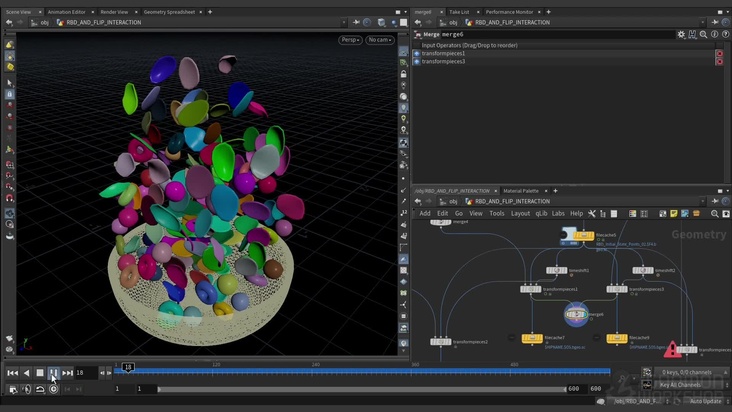Click the parameter gear settings icon
Image resolution: width=732 pixels, height=412 pixels.
point(682,34)
